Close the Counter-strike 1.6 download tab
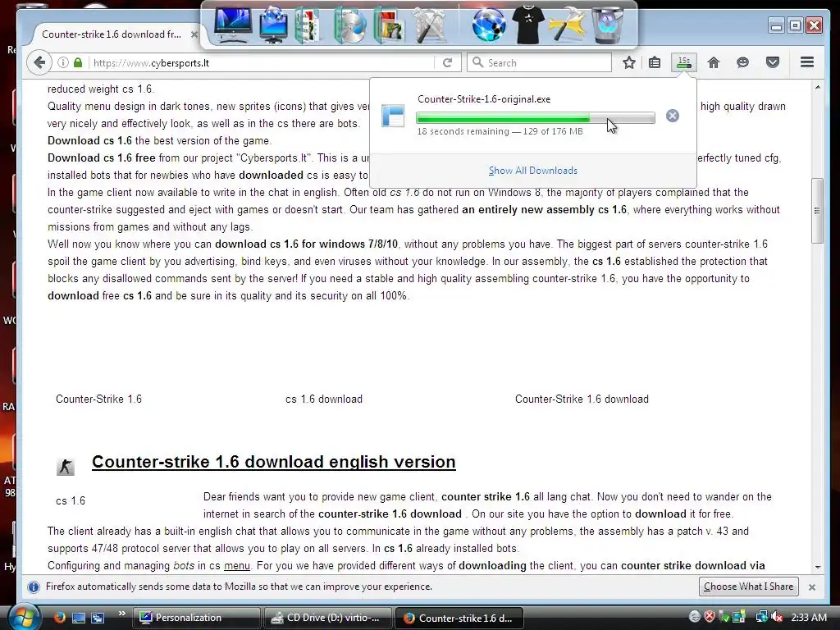 click(194, 34)
